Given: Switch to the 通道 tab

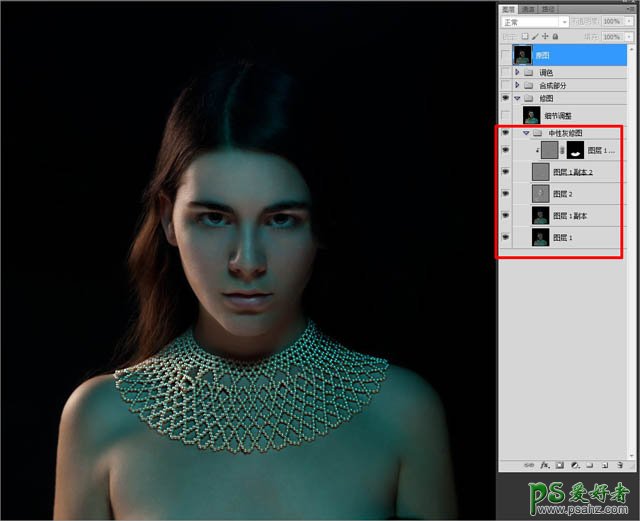Looking at the screenshot, I should tap(528, 9).
